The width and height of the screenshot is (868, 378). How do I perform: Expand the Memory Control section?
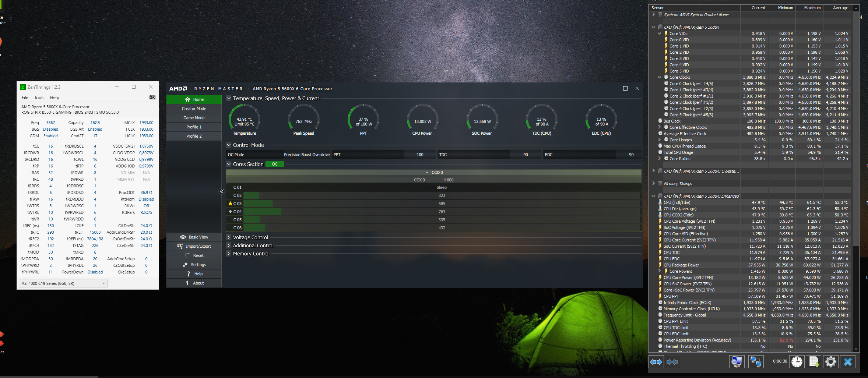pyautogui.click(x=229, y=254)
